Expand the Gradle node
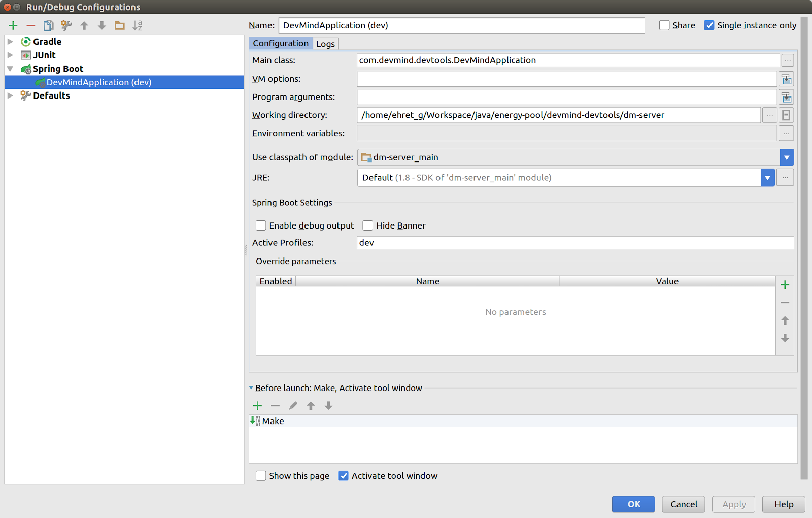The image size is (812, 518). point(10,42)
